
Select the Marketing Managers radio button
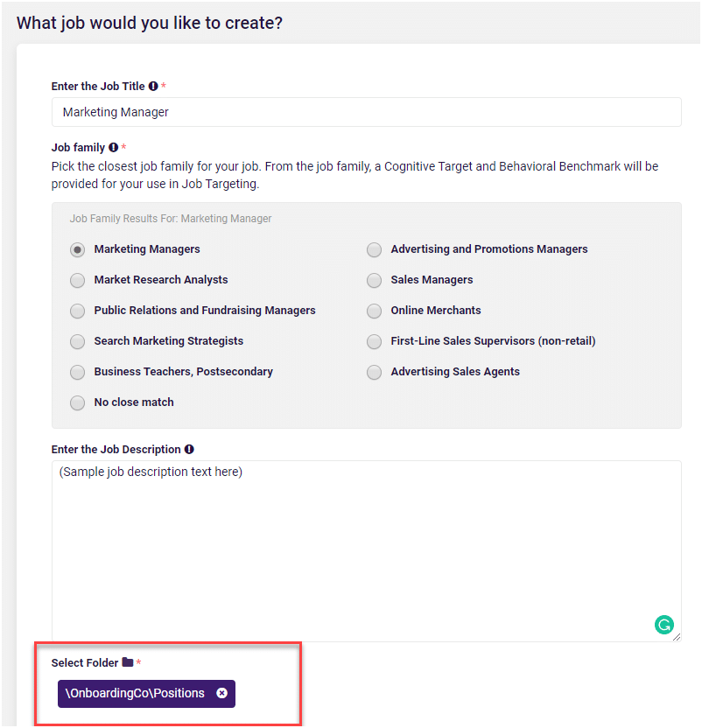[x=78, y=249]
